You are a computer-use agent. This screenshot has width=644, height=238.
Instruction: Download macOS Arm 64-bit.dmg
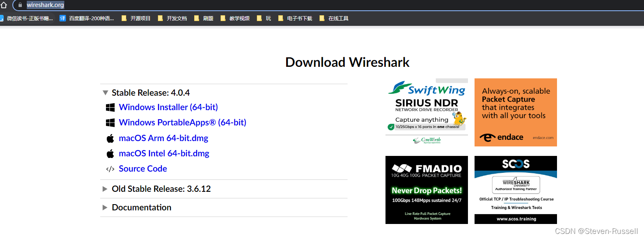(x=163, y=138)
